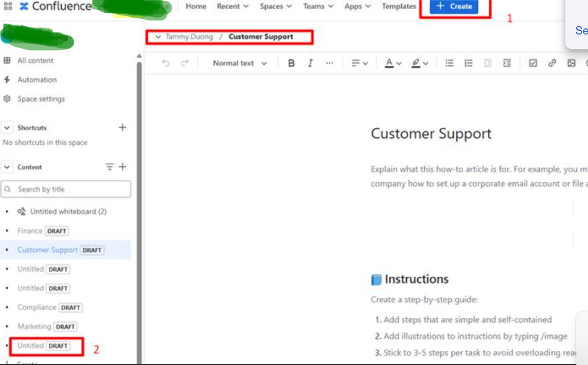This screenshot has width=588, height=365.
Task: Click the Confluence logo
Action: pyautogui.click(x=55, y=6)
